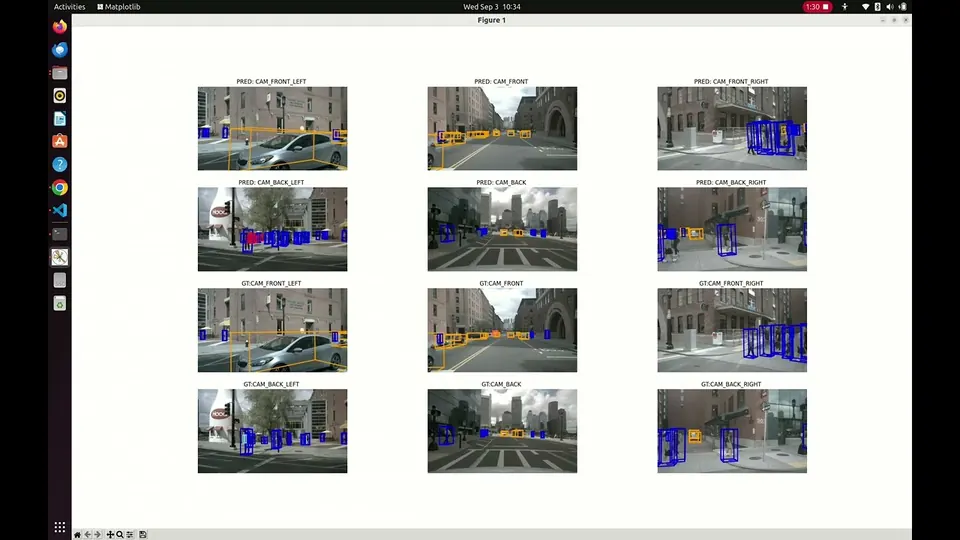Screen dimensions: 960x540
Task: Click the 'PRED: CAM_FRONT_RIGHT' subplot title
Action: pos(731,81)
